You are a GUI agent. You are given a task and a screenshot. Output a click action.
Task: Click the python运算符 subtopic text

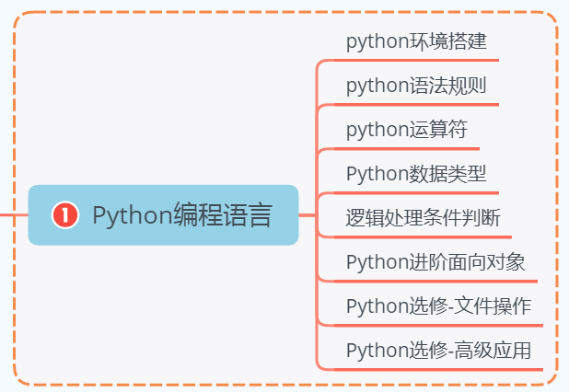(x=407, y=130)
